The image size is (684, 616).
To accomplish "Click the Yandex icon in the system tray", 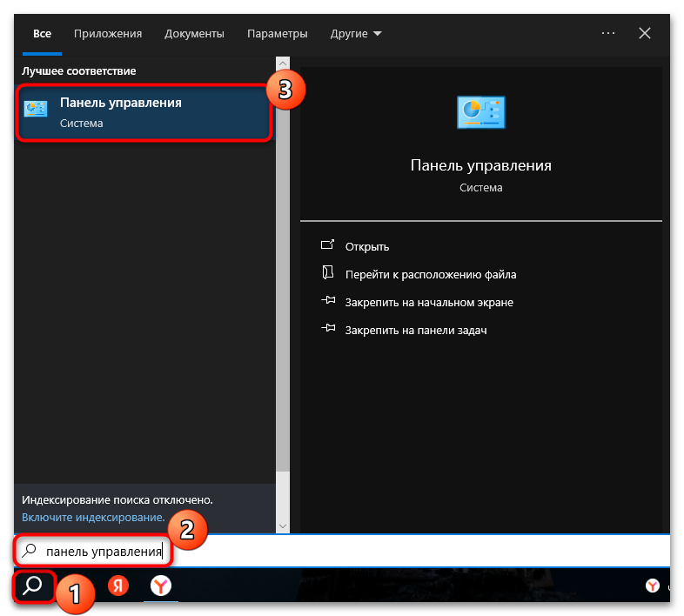I will tap(652, 586).
